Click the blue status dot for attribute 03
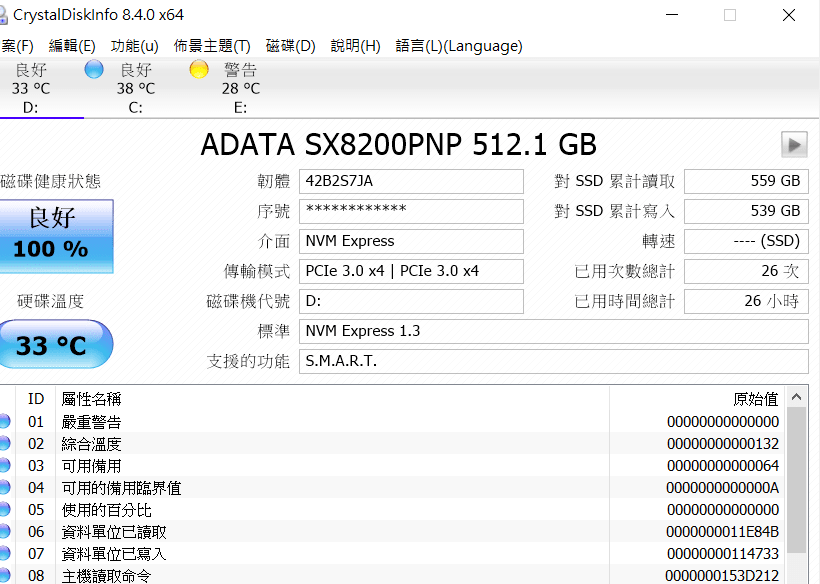This screenshot has width=820, height=584. click(x=4, y=465)
